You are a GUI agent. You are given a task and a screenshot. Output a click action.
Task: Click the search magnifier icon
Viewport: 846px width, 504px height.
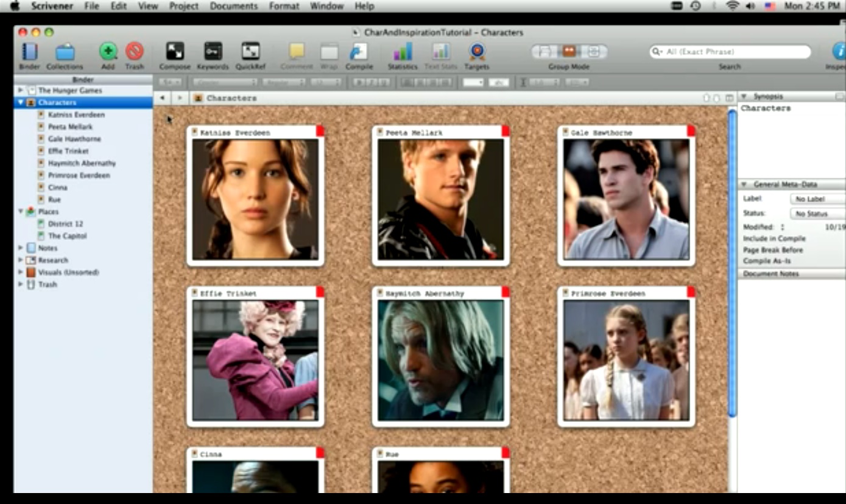point(657,52)
